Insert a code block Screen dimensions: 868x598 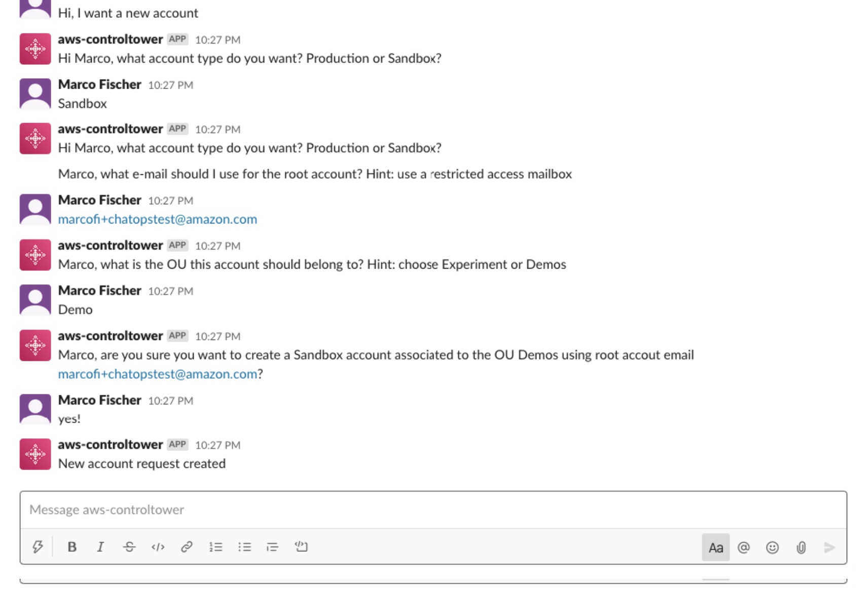point(301,546)
